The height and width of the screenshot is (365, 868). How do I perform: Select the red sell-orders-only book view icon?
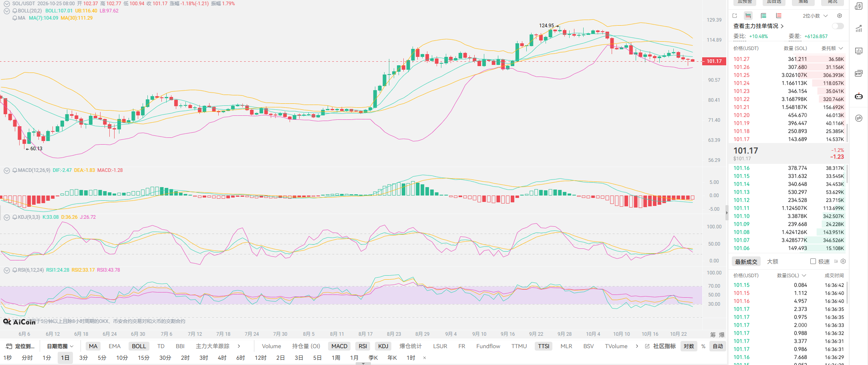coord(779,16)
